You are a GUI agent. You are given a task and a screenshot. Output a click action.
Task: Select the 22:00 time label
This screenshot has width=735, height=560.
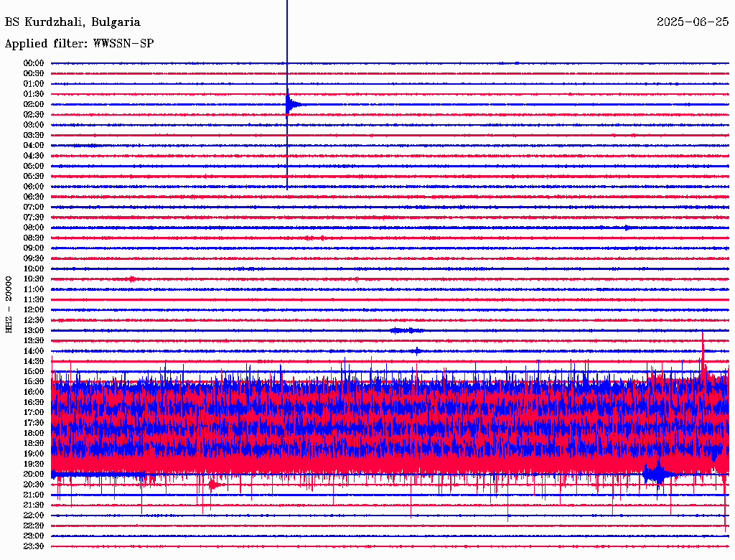point(34,515)
